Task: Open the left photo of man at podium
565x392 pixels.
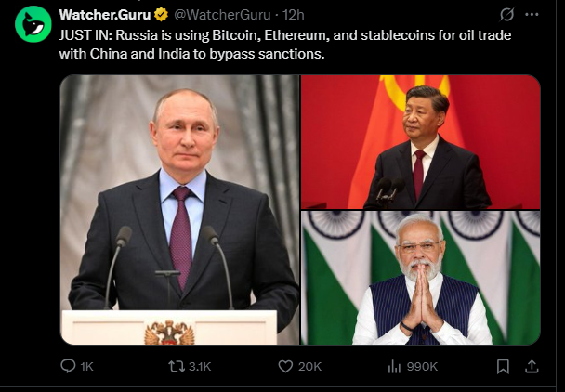Action: tap(179, 210)
